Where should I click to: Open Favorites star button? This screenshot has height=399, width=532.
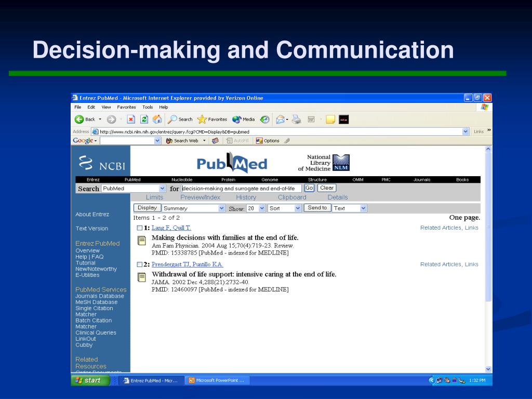click(x=212, y=119)
